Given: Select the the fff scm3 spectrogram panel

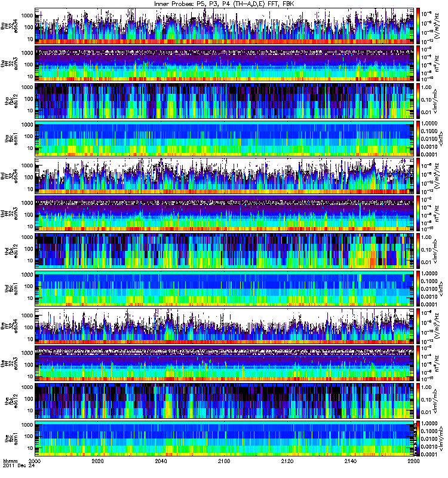Looking at the screenshot, I should coord(225,363).
